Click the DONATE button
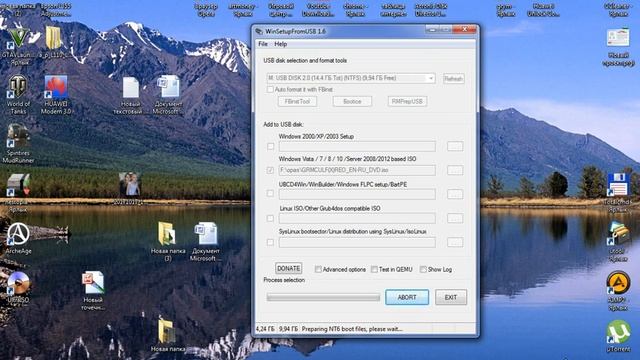The image size is (640, 360). click(x=289, y=269)
